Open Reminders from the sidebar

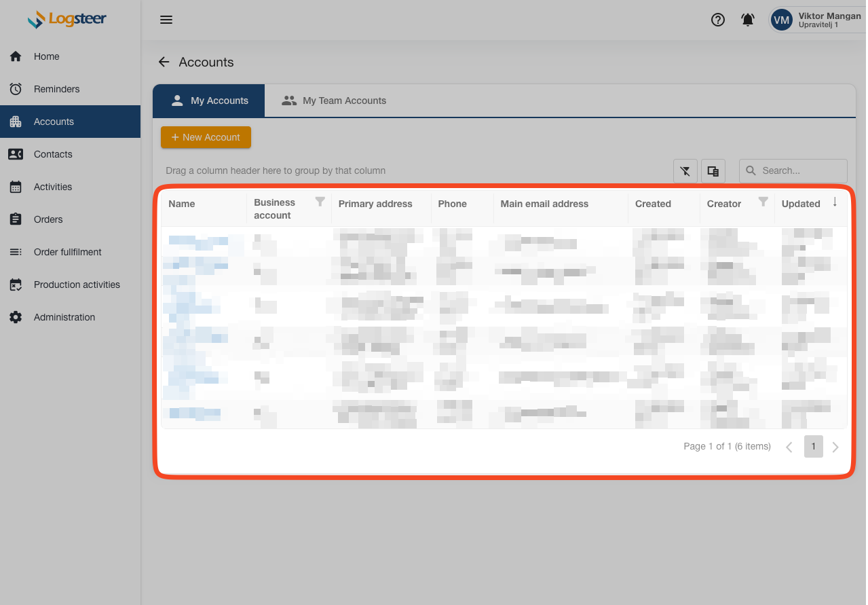coord(56,89)
